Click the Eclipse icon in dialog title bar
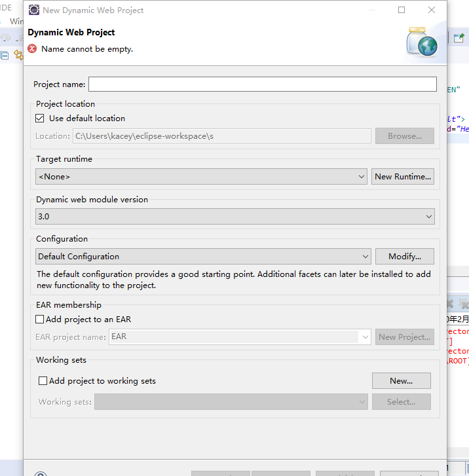 click(33, 10)
